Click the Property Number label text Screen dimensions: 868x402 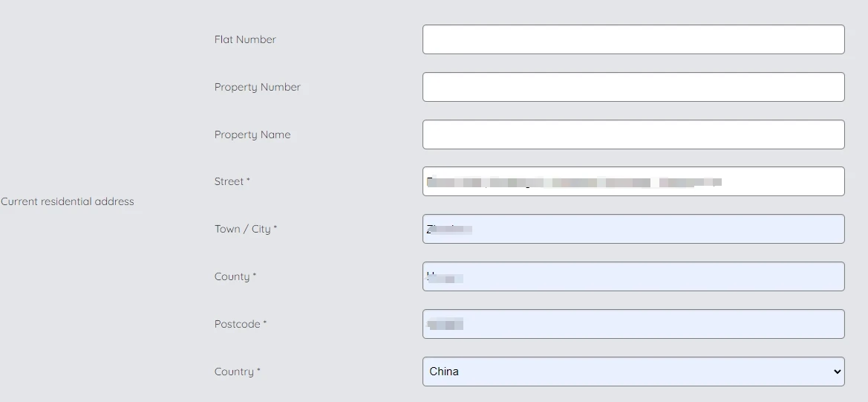[257, 87]
